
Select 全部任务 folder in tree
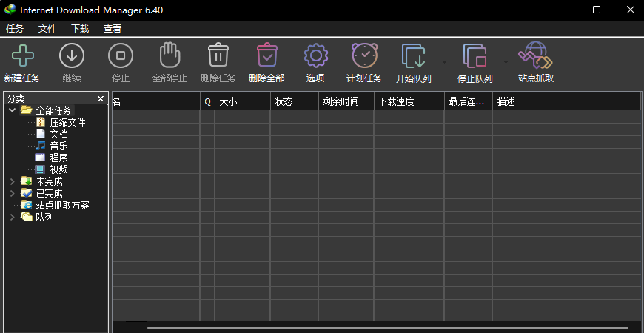[x=47, y=110]
